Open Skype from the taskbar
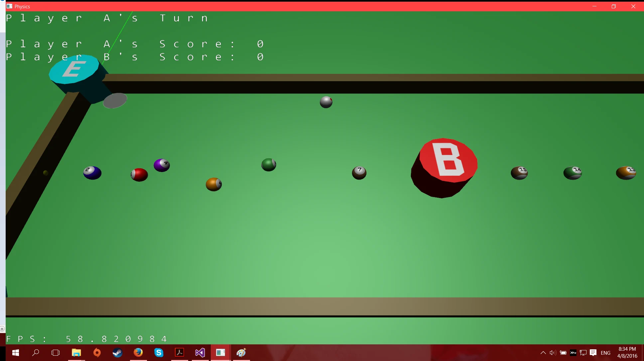The height and width of the screenshot is (361, 644). pos(159,353)
